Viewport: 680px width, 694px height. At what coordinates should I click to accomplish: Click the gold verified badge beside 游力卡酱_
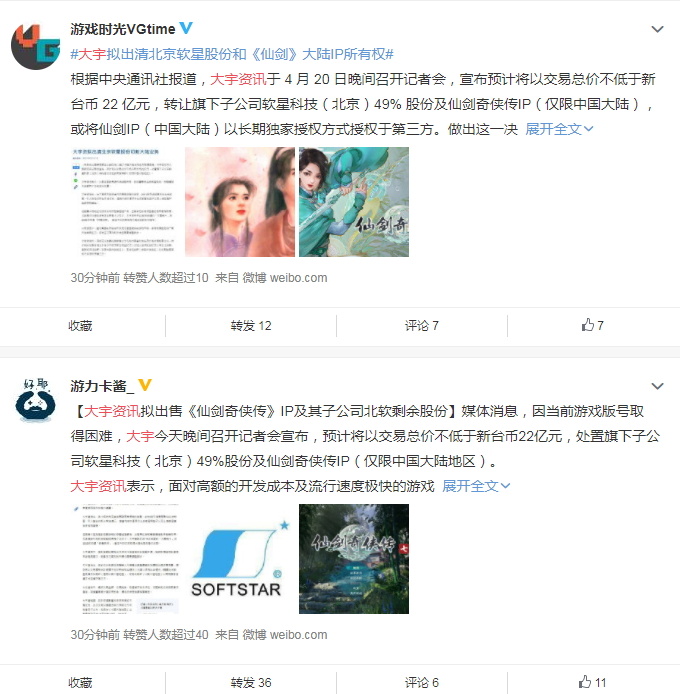pos(145,385)
